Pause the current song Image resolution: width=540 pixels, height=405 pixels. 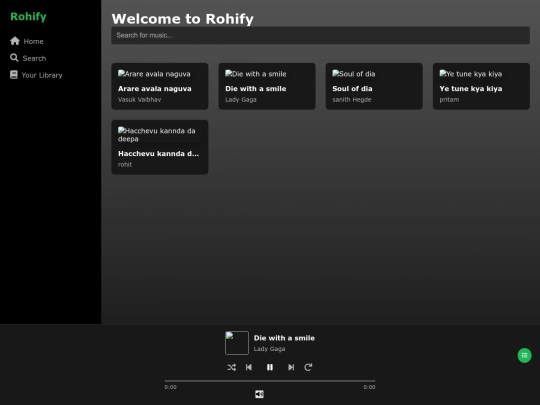[270, 367]
